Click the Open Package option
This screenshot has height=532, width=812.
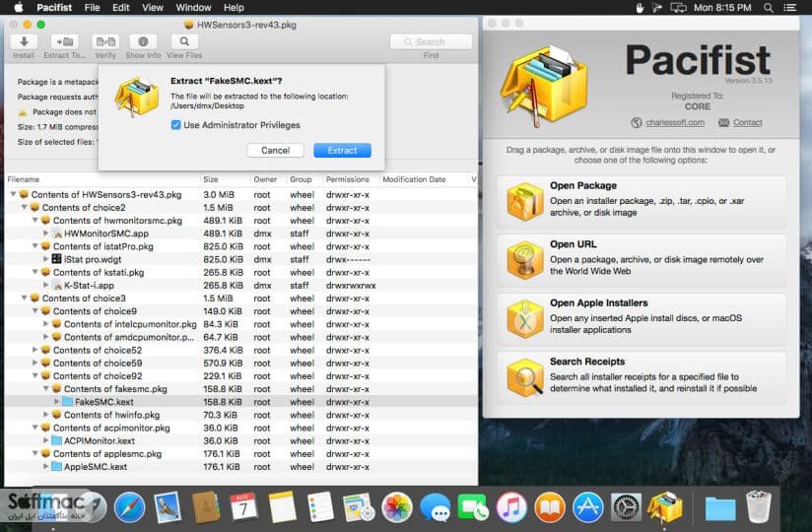pos(641,202)
